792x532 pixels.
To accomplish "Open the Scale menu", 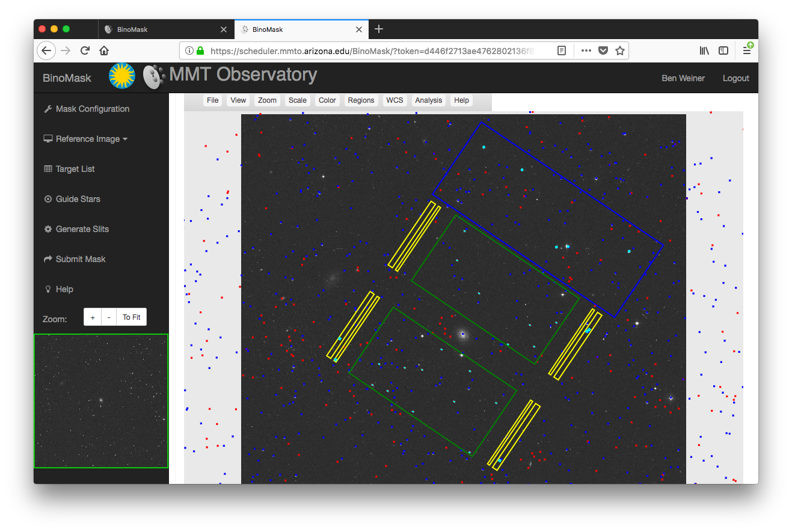I will click(x=297, y=100).
